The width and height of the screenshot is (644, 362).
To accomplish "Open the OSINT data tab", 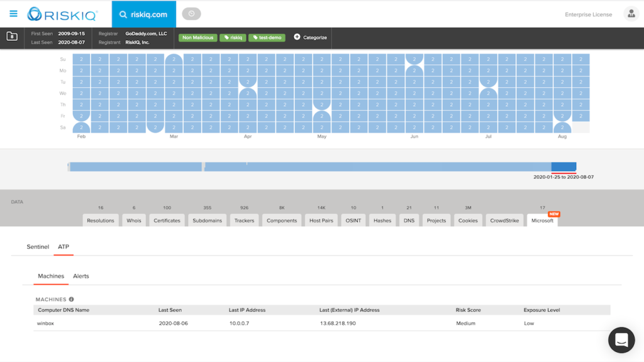I will 353,220.
